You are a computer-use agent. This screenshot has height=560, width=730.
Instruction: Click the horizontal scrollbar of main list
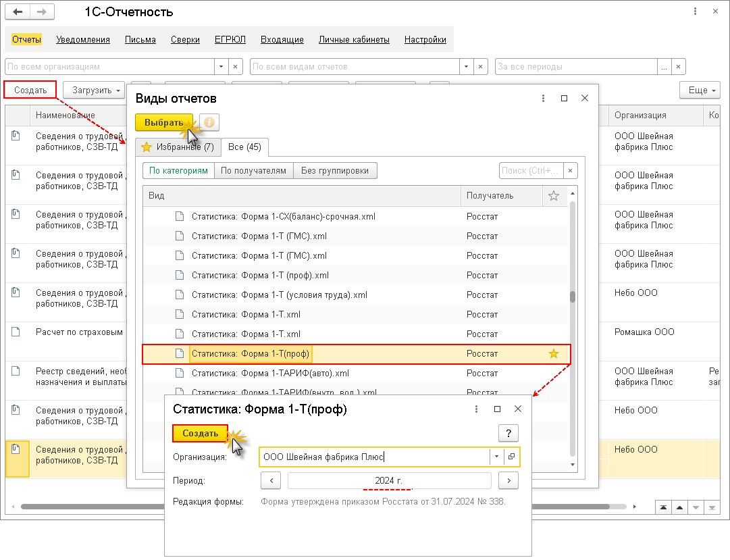click(x=315, y=507)
